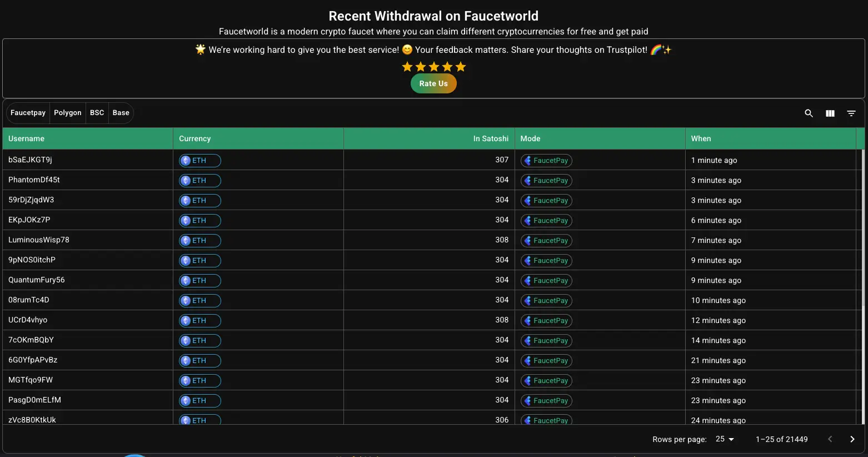868x457 pixels.
Task: Click FaucetPay chip in PasgD0mELfM row
Action: 546,401
